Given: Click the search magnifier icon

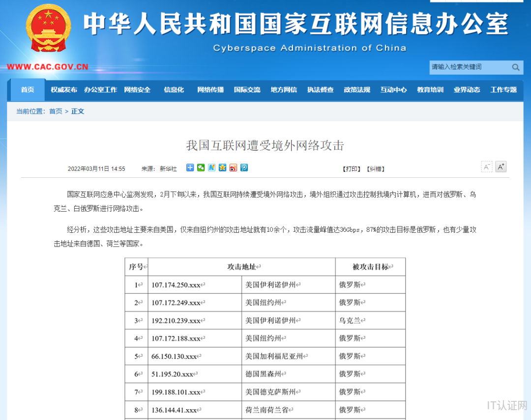Looking at the screenshot, I should click(515, 67).
